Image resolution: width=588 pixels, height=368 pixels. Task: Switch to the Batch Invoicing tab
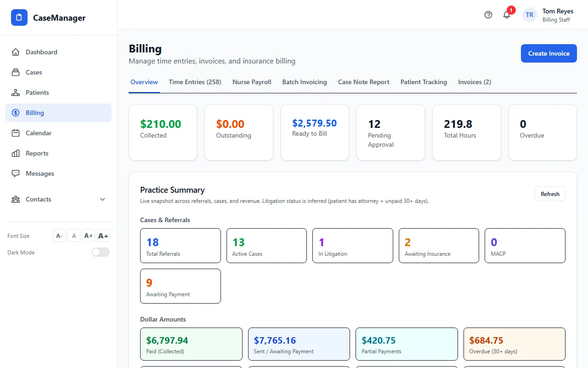point(305,82)
